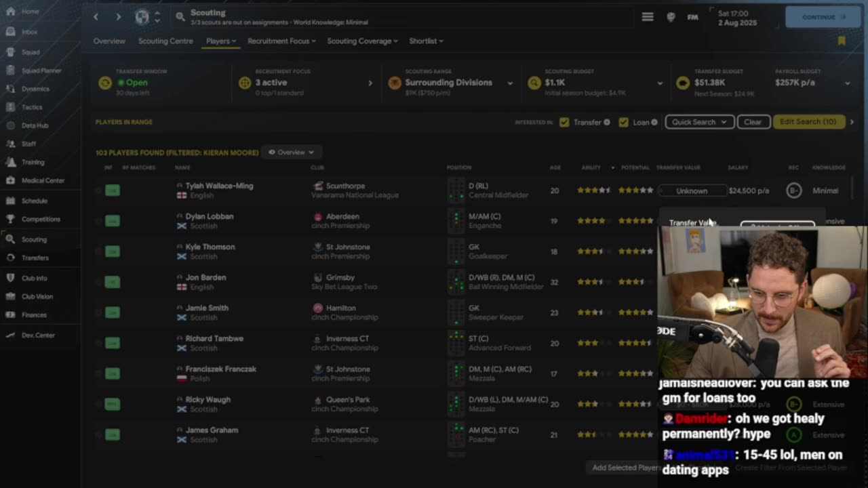This screenshot has height=488, width=868.
Task: Click the Clear filter button
Action: [753, 122]
